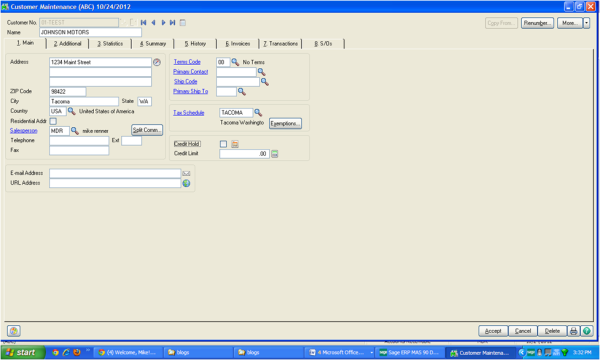Click the Fax input field

[x=79, y=150]
